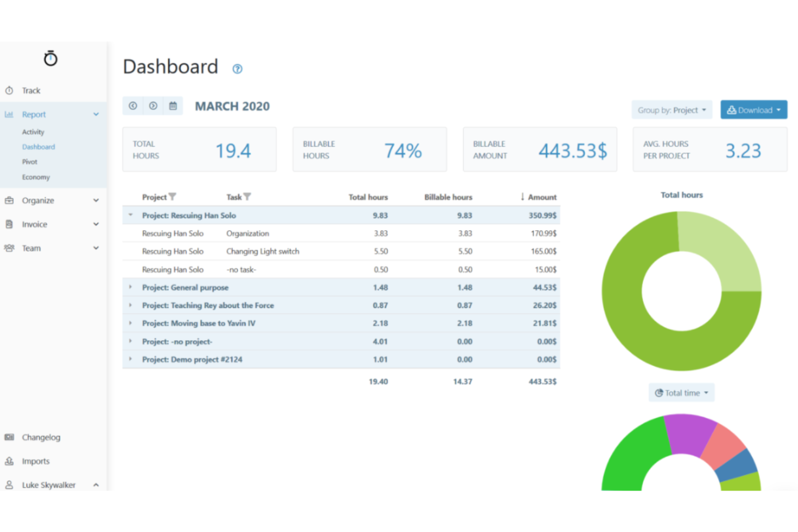Click the Changelog newspaper icon
The width and height of the screenshot is (798, 532).
(x=9, y=437)
